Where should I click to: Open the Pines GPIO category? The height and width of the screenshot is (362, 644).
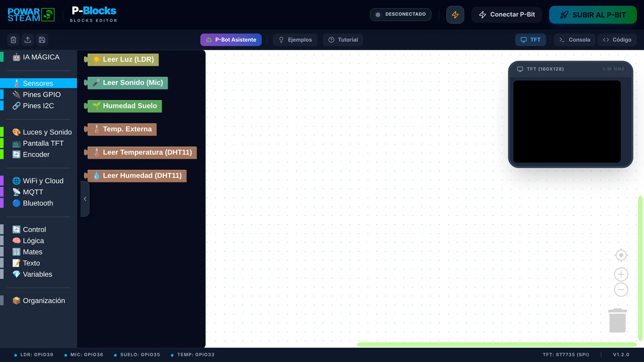pos(39,95)
